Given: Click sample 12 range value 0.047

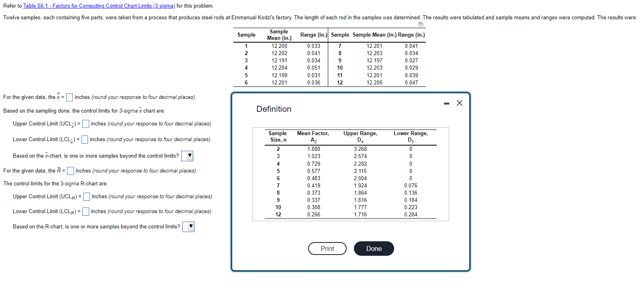Looking at the screenshot, I should pyautogui.click(x=411, y=82).
